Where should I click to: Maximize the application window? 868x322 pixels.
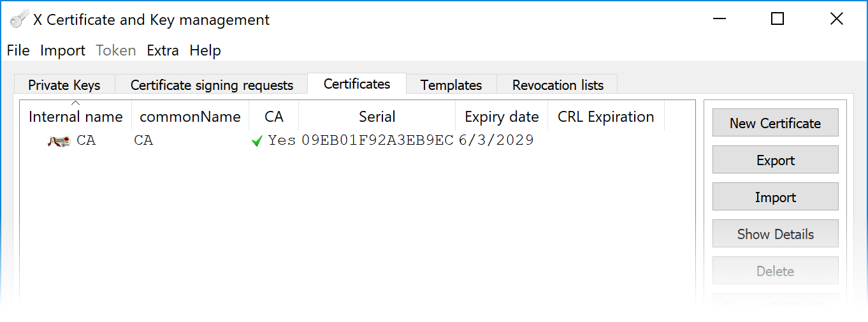click(777, 19)
